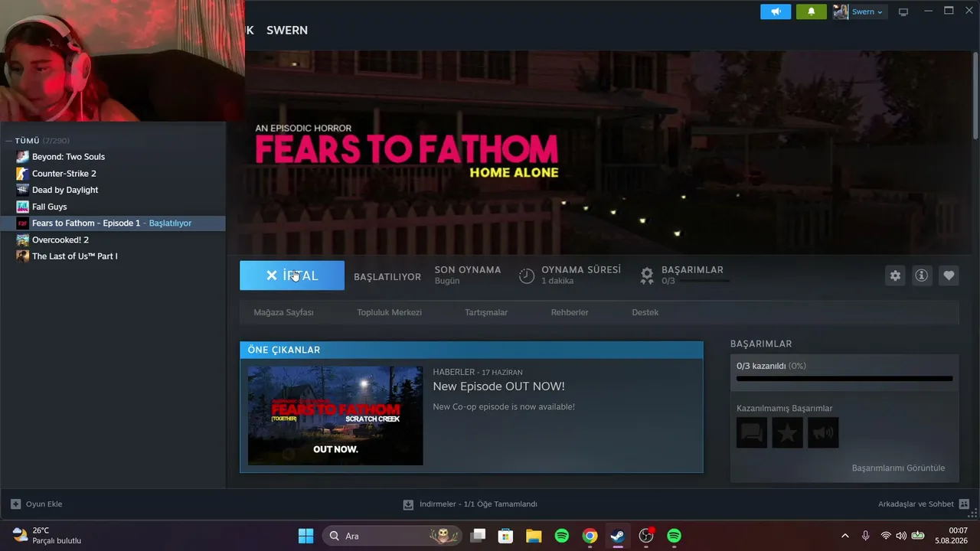Select Counter-Strike 2 in library list

[113, 174]
